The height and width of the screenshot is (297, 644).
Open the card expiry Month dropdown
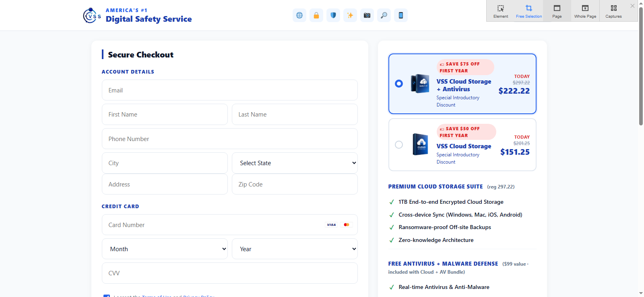coord(165,249)
